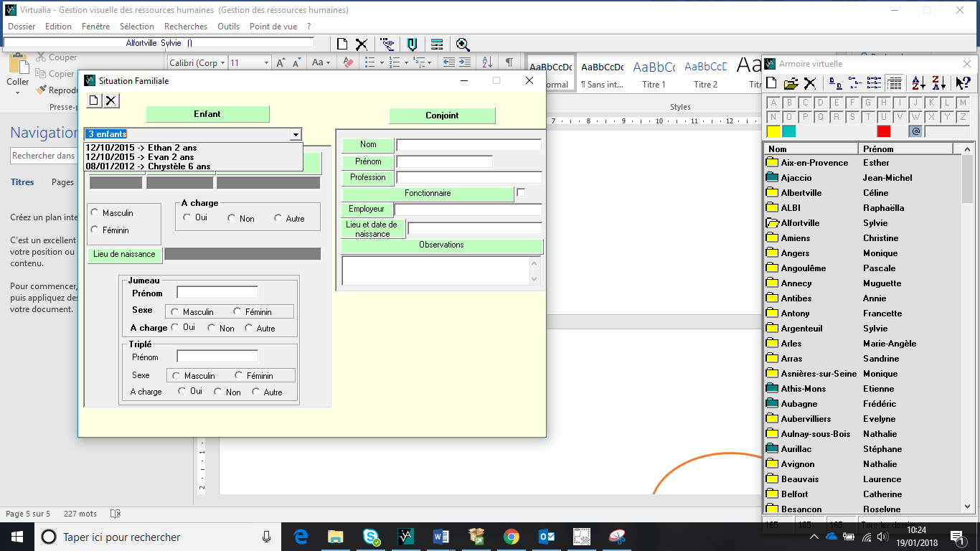Select the Ajaccio Jean-Michel row
Screen dimensions: 980x551
click(x=862, y=178)
